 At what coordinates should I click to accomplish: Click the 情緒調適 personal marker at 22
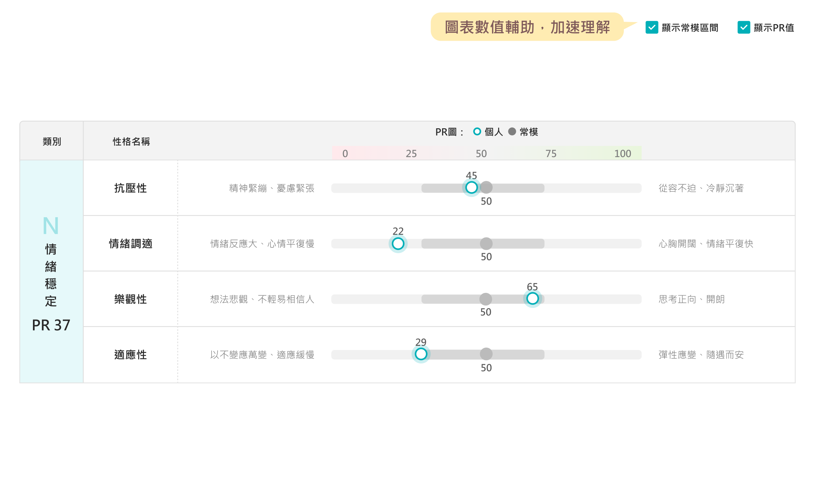(x=398, y=243)
